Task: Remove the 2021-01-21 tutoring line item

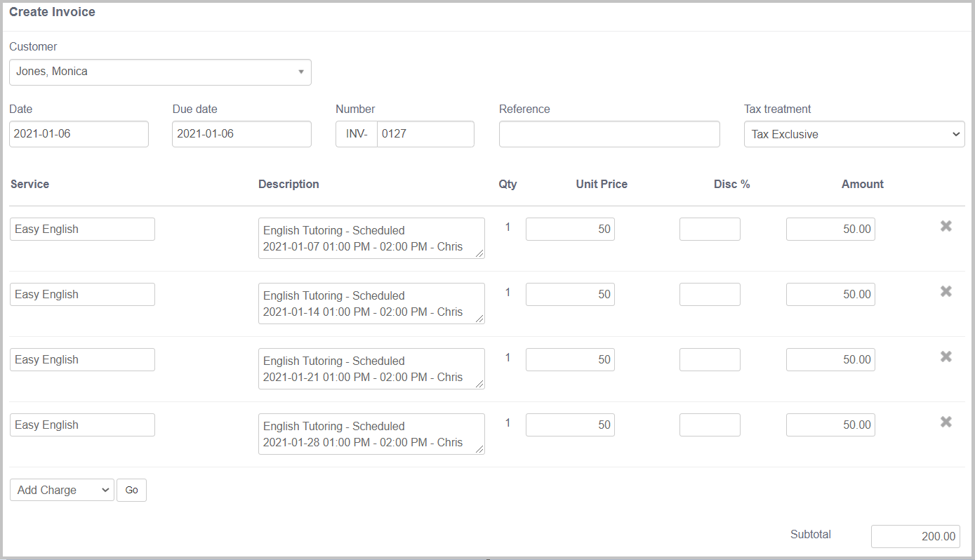Action: [946, 356]
